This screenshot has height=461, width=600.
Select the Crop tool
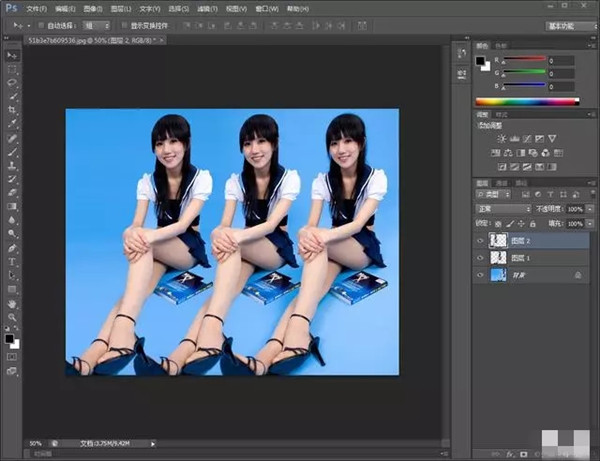click(12, 110)
